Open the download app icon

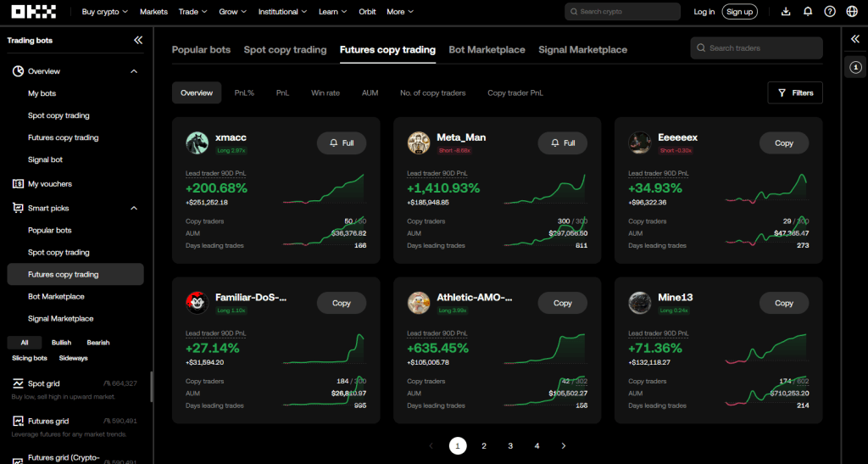click(x=786, y=11)
